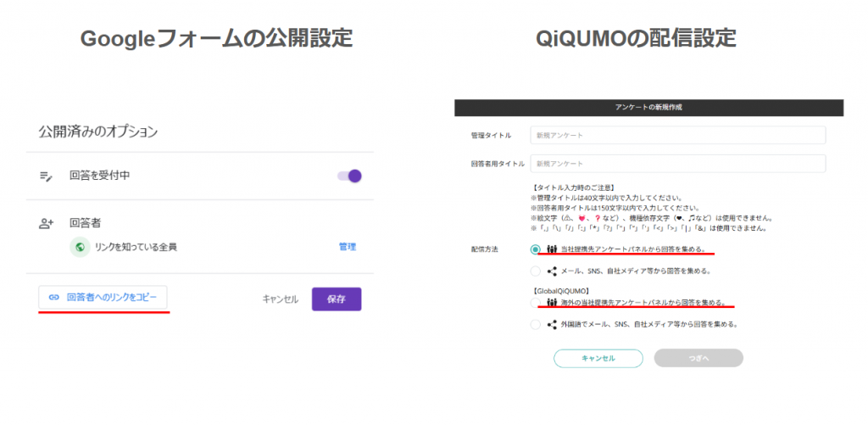Click the 回答者用タイトル input field
The width and height of the screenshot is (868, 425).
(677, 164)
